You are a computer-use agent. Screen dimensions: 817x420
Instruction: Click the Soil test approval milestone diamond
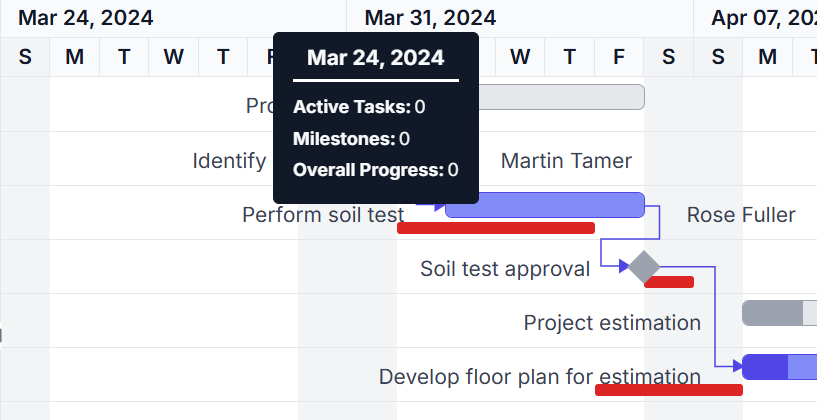tap(644, 267)
